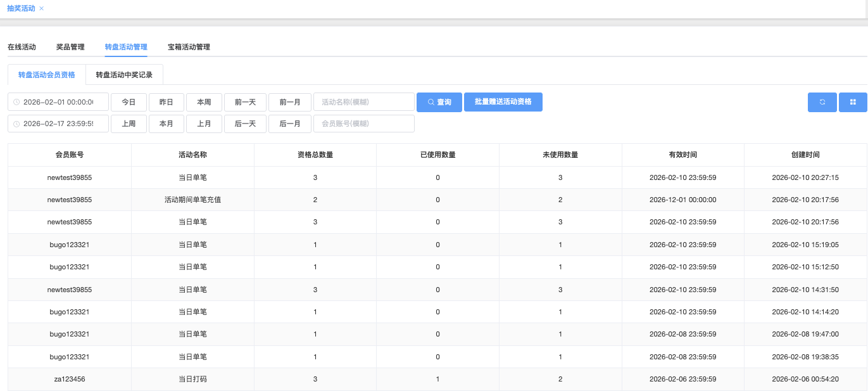This screenshot has width=868, height=391.
Task: Switch to 在线活动 tab
Action: [x=22, y=47]
